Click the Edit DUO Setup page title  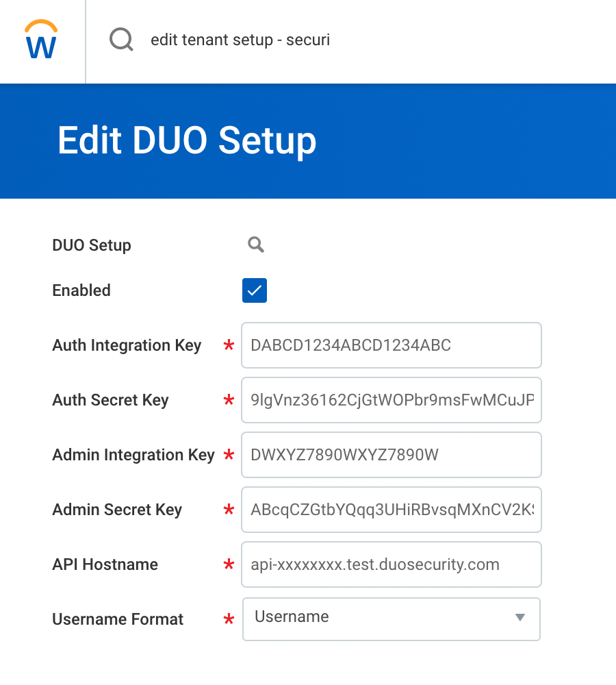click(188, 140)
